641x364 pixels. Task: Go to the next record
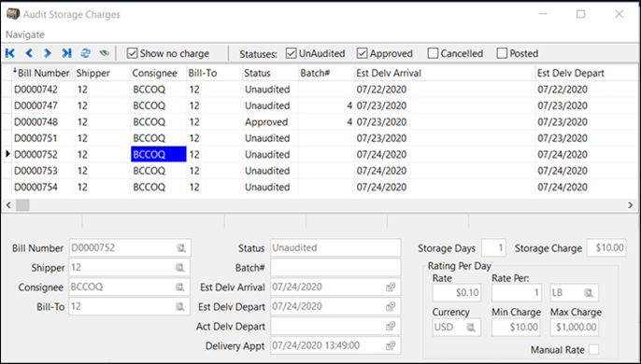[48, 53]
